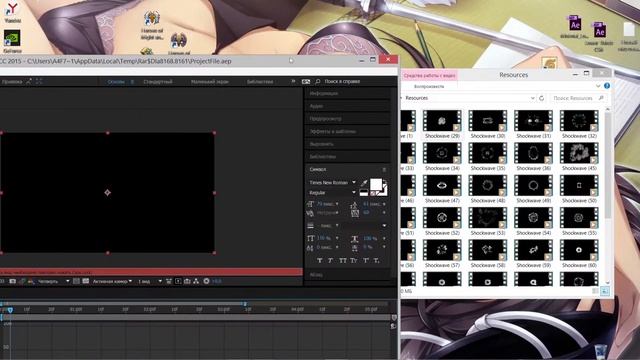This screenshot has height=360, width=640.
Task: Toggle Superscript text style
Action: pyautogui.click(x=366, y=260)
